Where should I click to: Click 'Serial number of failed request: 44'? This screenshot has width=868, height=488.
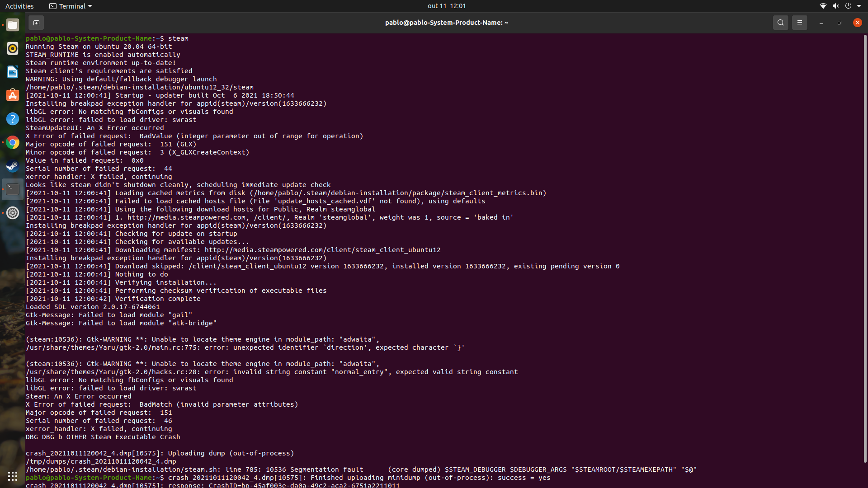[99, 169]
